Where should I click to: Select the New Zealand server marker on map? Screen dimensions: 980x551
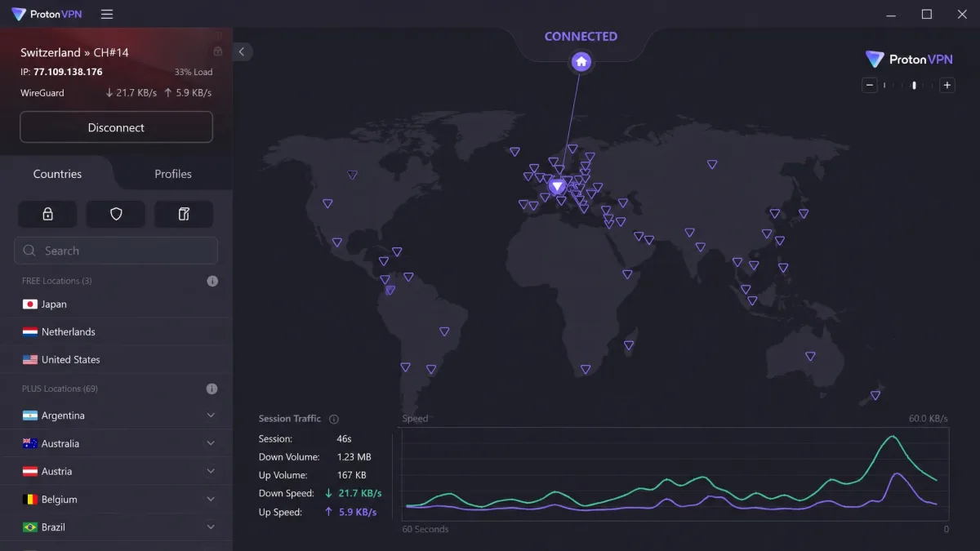pos(875,395)
